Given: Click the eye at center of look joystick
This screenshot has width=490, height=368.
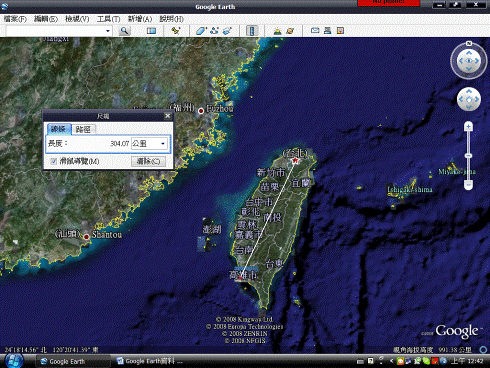Looking at the screenshot, I should (469, 61).
